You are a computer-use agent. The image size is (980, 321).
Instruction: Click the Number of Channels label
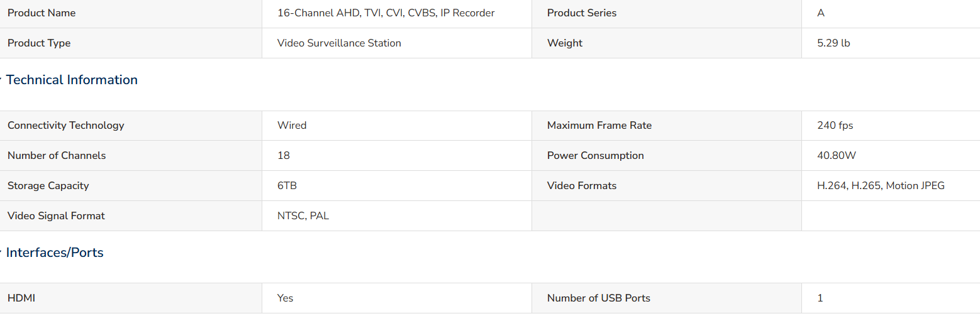(57, 155)
